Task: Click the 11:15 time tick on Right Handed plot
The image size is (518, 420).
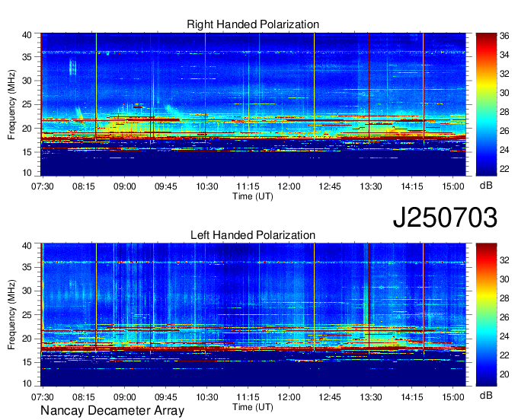Action: click(248, 186)
